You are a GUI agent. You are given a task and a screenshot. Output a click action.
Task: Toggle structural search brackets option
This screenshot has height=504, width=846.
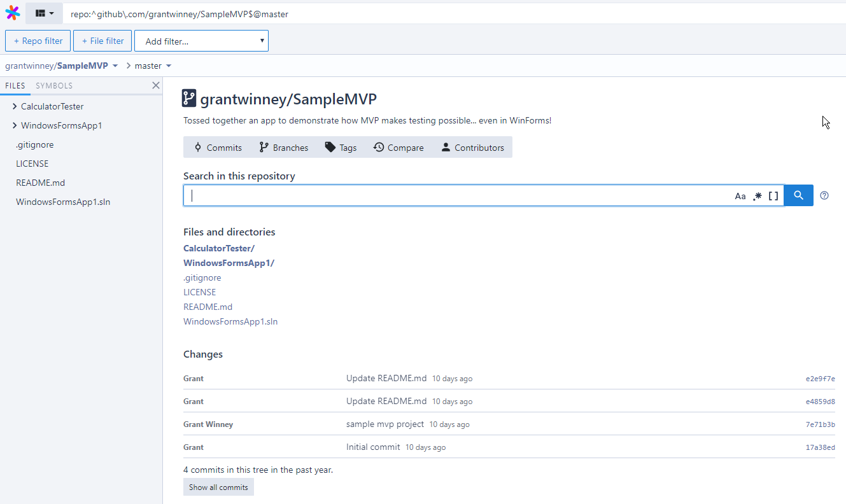pos(773,197)
